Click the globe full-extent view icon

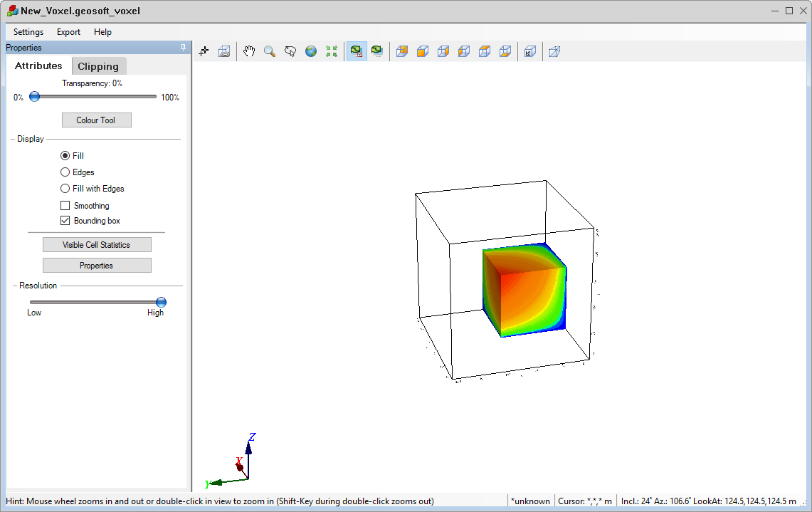coord(311,51)
